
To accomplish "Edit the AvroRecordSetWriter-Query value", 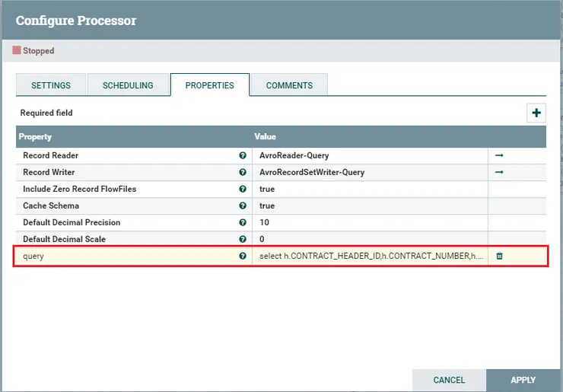I will [370, 172].
